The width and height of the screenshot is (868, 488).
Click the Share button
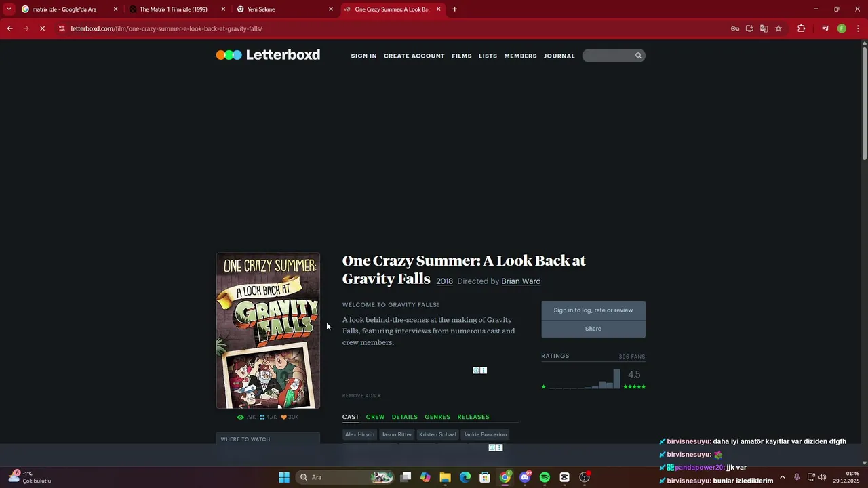tap(593, 329)
